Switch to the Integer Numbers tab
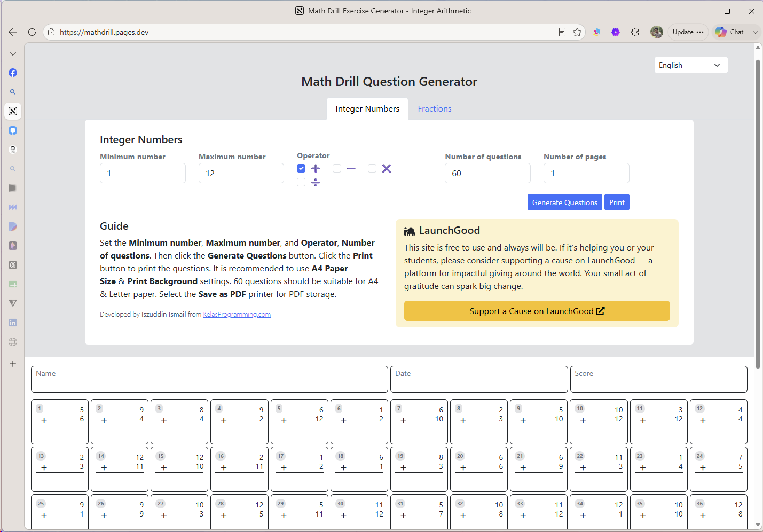Viewport: 763px width, 532px height. click(x=367, y=109)
